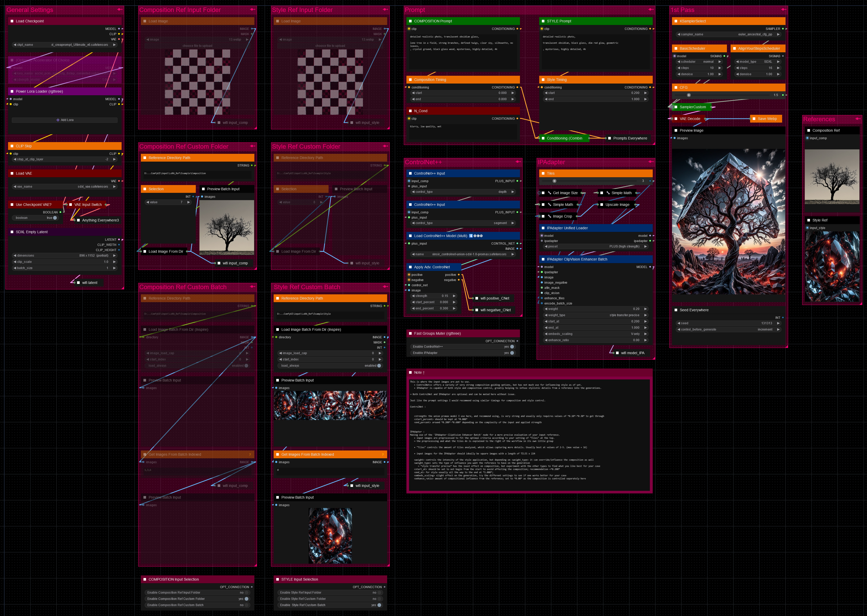Screen dimensions: 867x616
Task: Click the collapse box on Save Webp node
Action: [x=754, y=119]
